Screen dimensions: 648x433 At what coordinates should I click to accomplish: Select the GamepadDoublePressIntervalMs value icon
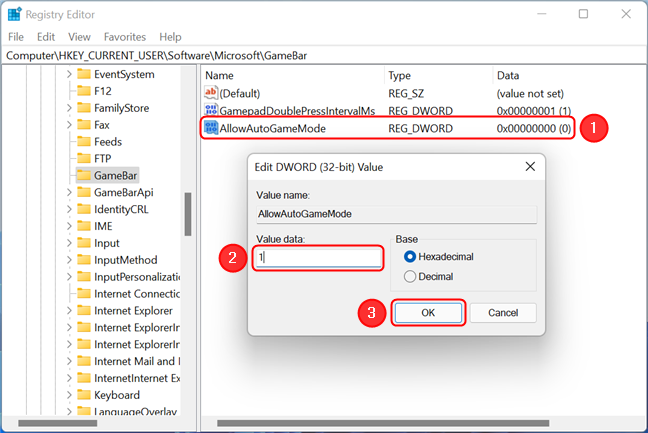click(x=211, y=110)
